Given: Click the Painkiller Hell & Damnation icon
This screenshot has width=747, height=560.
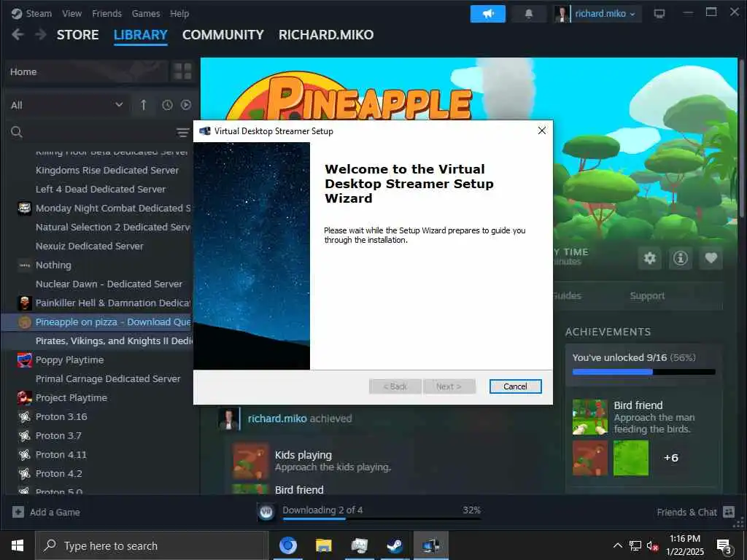Looking at the screenshot, I should pos(24,303).
